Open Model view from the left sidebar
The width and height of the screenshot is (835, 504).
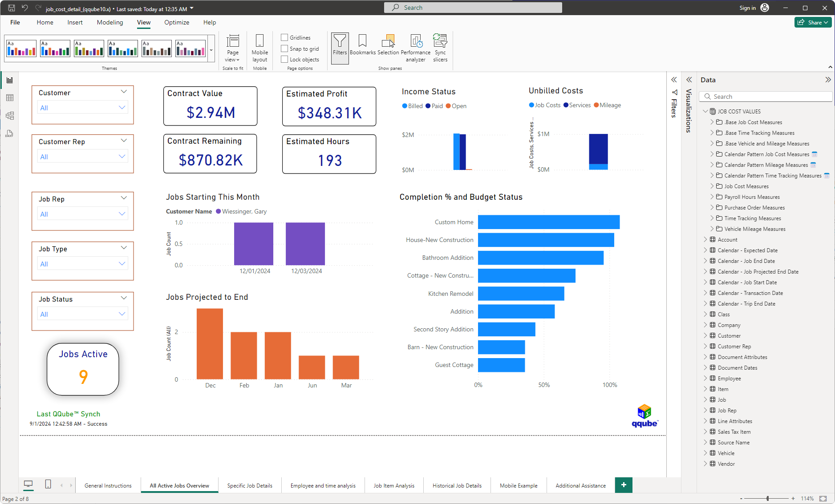click(x=10, y=115)
